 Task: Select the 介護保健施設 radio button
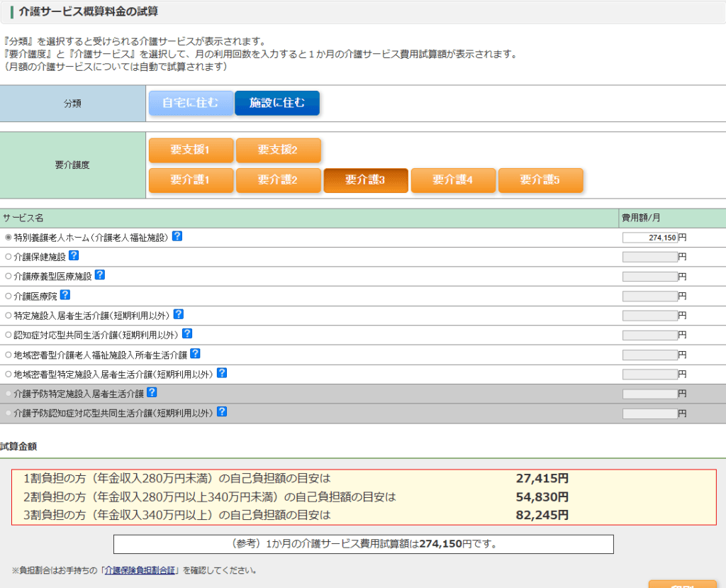point(9,257)
